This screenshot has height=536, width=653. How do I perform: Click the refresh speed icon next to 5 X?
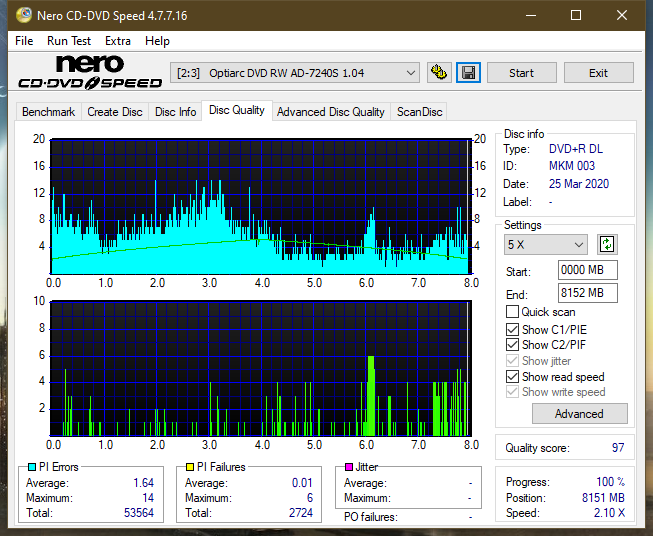tap(607, 244)
